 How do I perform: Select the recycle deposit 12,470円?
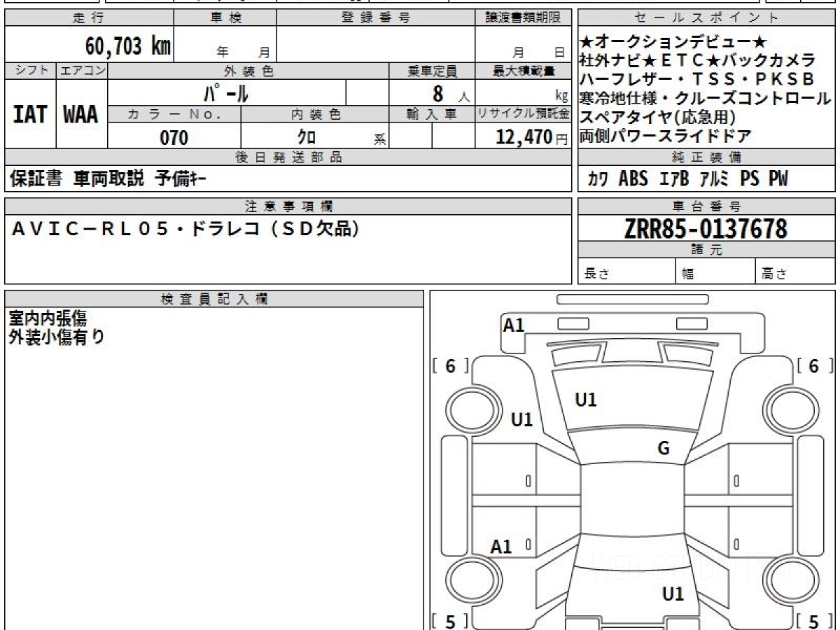pos(531,137)
